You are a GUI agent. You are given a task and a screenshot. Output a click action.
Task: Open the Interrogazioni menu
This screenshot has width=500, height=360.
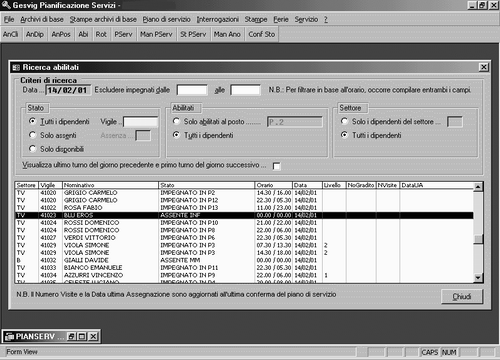point(218,19)
